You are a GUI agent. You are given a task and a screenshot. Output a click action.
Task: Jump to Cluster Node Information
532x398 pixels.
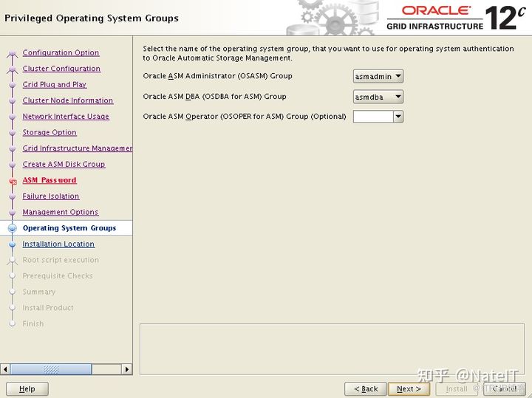click(68, 100)
